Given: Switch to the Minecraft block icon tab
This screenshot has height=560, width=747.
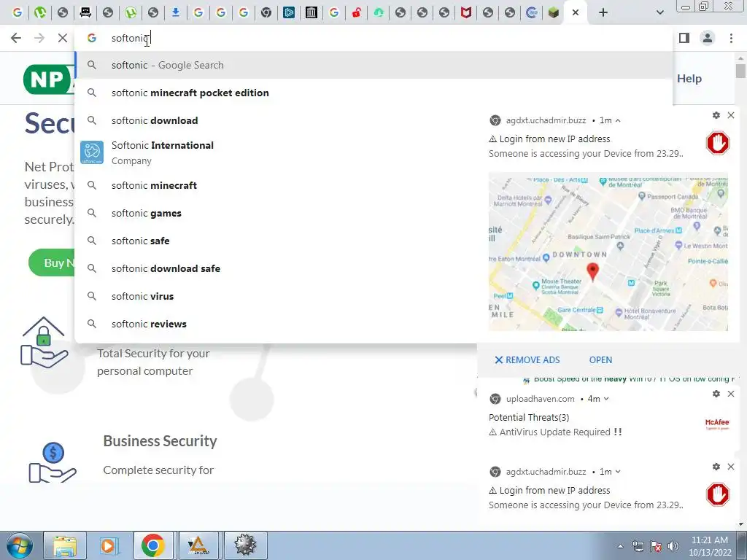Looking at the screenshot, I should coord(553,13).
